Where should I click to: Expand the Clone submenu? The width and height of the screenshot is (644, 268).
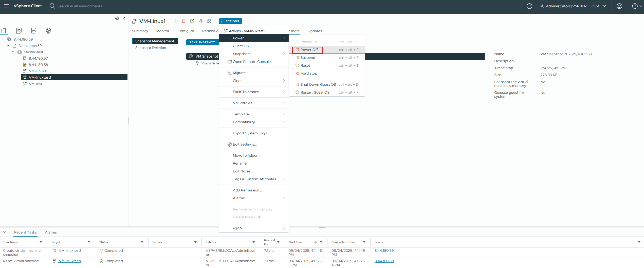pos(254,81)
